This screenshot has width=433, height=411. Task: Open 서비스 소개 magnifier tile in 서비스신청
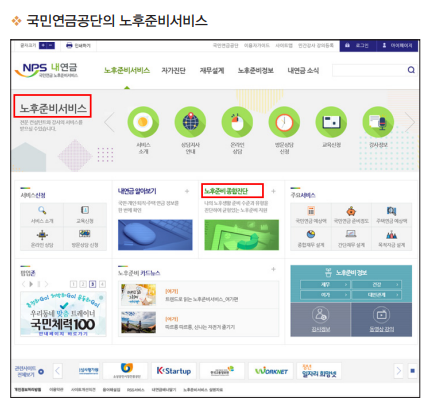click(x=42, y=215)
